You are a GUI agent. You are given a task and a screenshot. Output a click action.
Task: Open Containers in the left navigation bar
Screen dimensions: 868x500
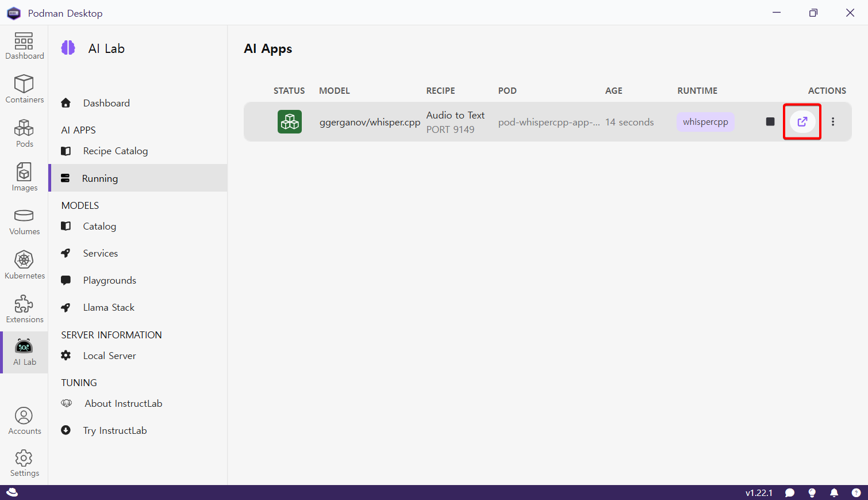[x=24, y=89]
